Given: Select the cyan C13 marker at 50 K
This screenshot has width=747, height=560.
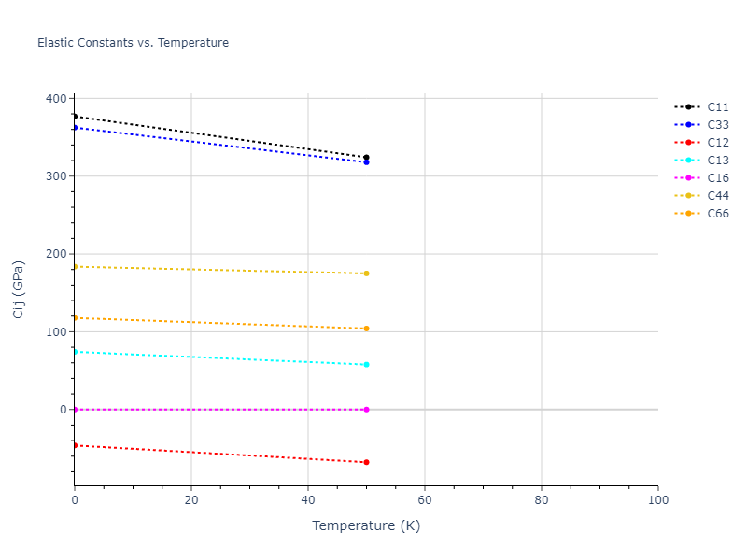Looking at the screenshot, I should tap(366, 365).
